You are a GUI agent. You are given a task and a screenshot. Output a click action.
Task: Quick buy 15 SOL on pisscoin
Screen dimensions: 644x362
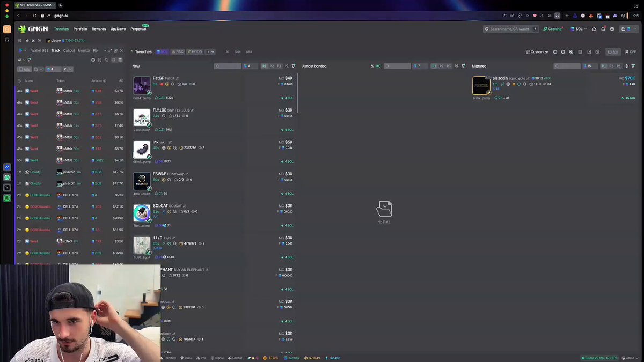point(628,98)
